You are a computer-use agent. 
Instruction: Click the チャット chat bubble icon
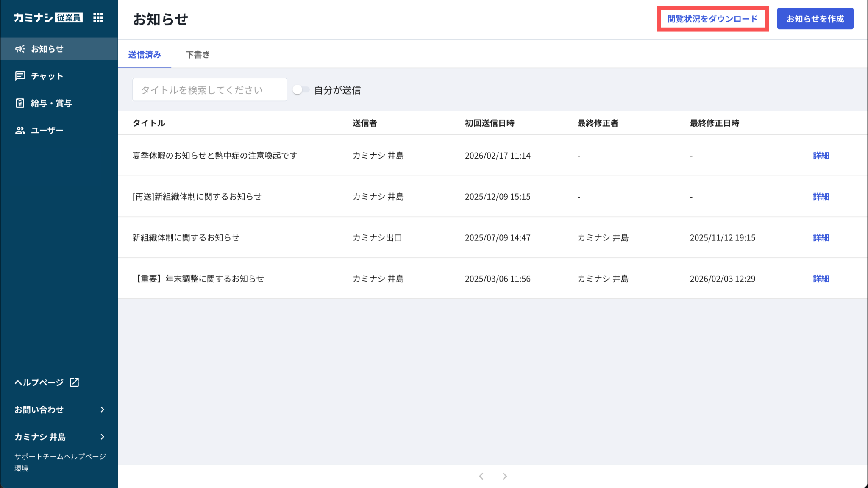(20, 76)
